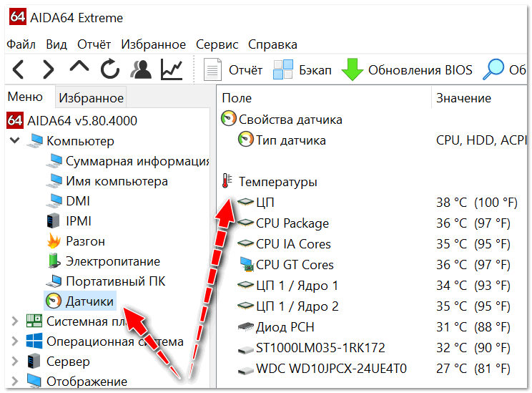Click the 31 °C (88 °F) value

(473, 327)
